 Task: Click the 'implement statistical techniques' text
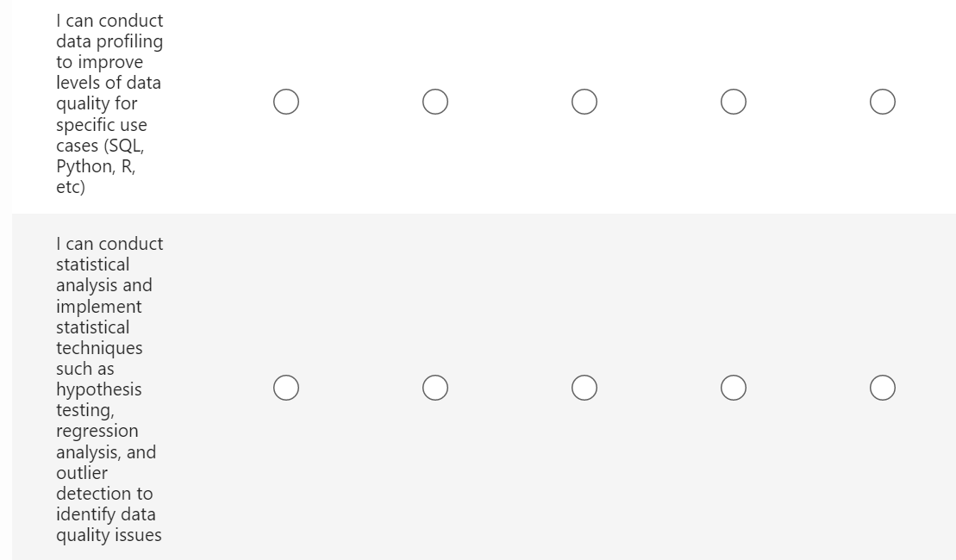click(x=98, y=327)
